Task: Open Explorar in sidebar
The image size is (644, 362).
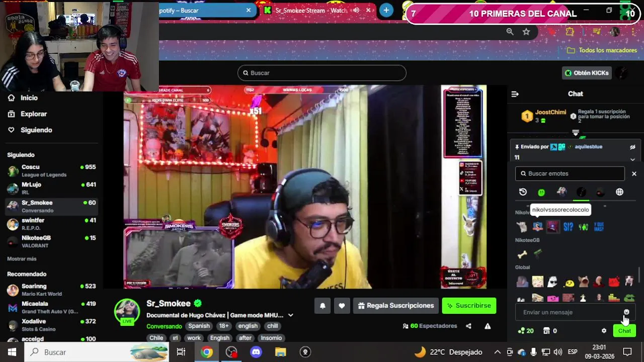Action: click(33, 114)
